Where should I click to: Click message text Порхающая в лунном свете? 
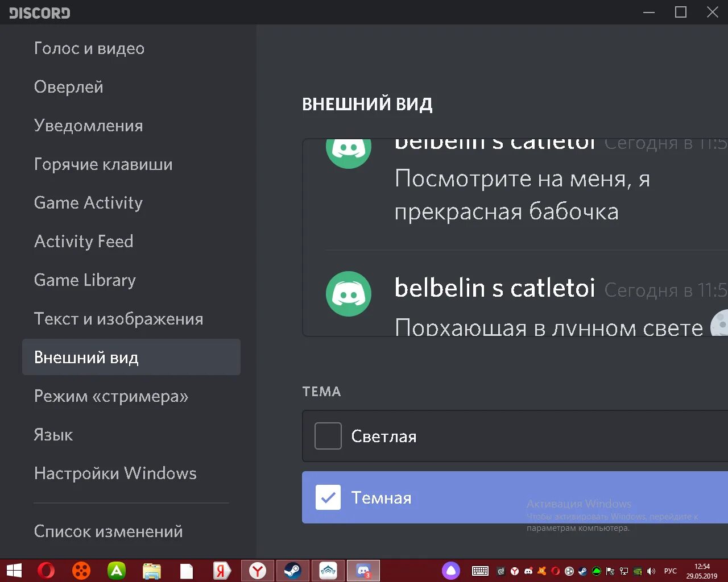click(549, 327)
